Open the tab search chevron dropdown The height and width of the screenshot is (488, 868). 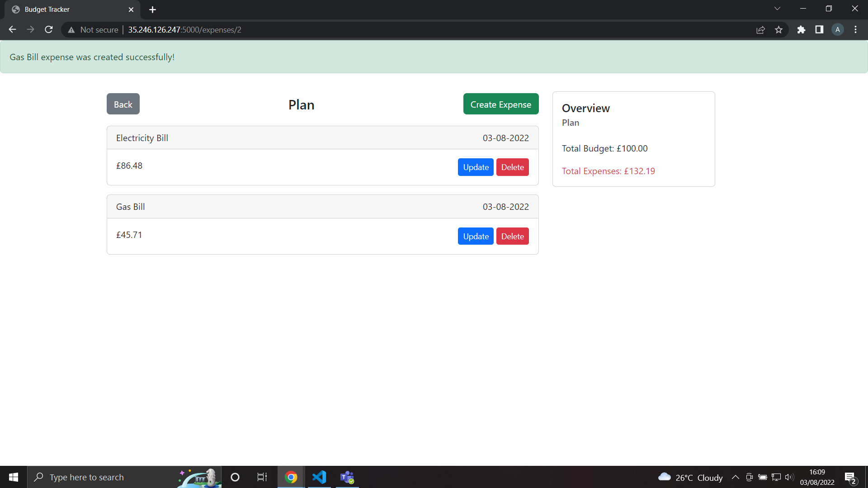[x=778, y=8]
